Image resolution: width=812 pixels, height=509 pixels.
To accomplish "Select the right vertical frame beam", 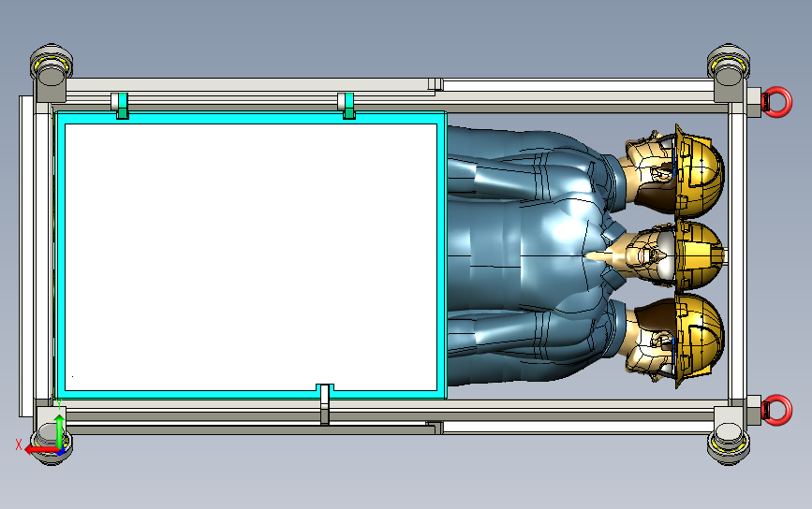I will click(737, 255).
